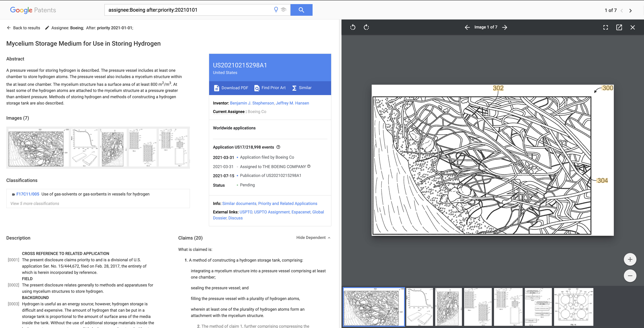Open Espacenet external link

tap(301, 212)
